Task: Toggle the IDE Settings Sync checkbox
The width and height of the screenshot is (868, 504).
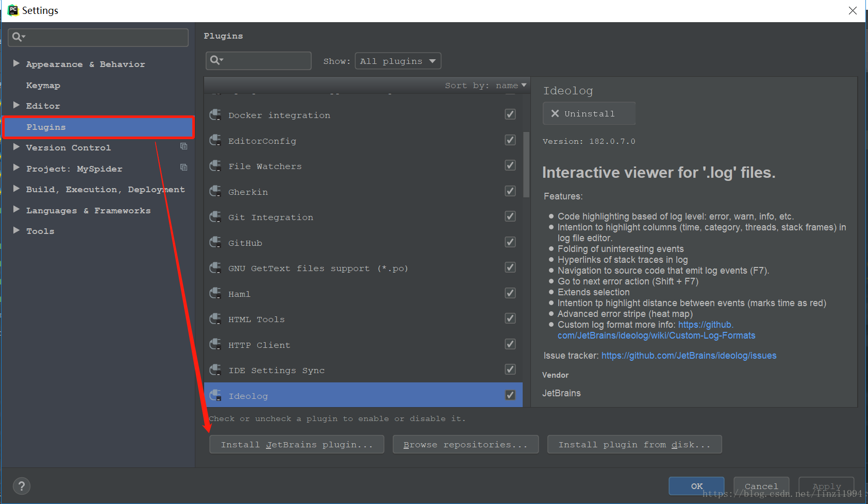Action: [510, 369]
